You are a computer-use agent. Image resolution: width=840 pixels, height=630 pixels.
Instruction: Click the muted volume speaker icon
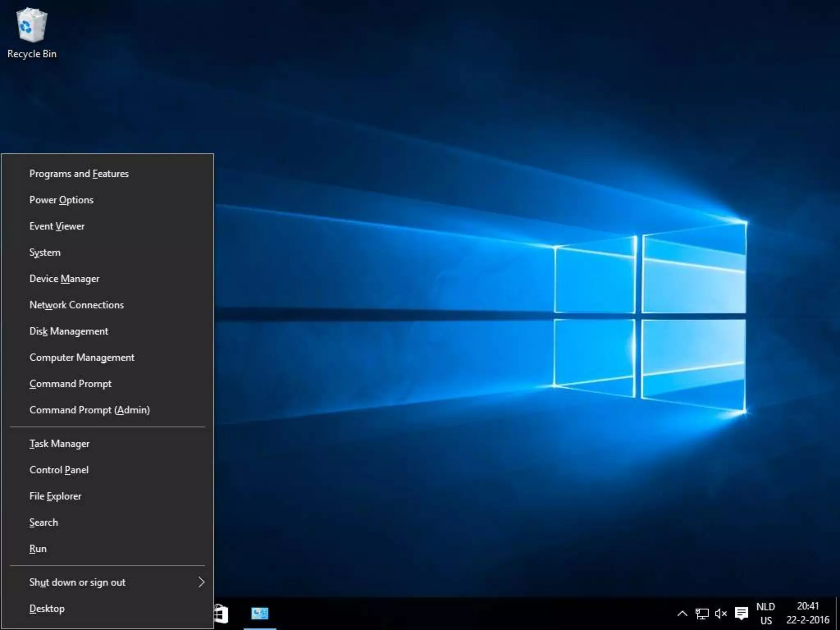[x=721, y=614]
